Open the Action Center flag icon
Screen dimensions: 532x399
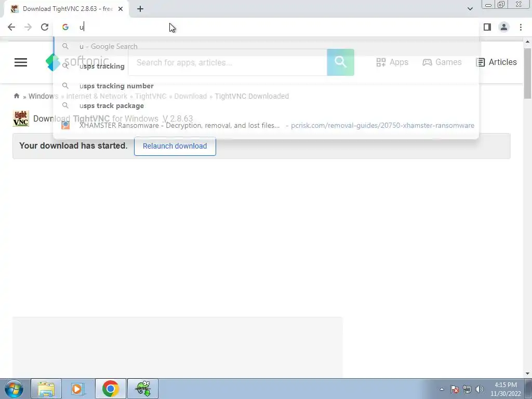[455, 389]
